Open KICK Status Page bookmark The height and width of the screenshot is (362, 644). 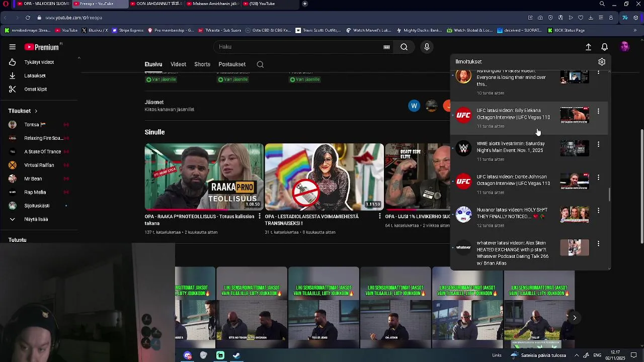click(567, 30)
